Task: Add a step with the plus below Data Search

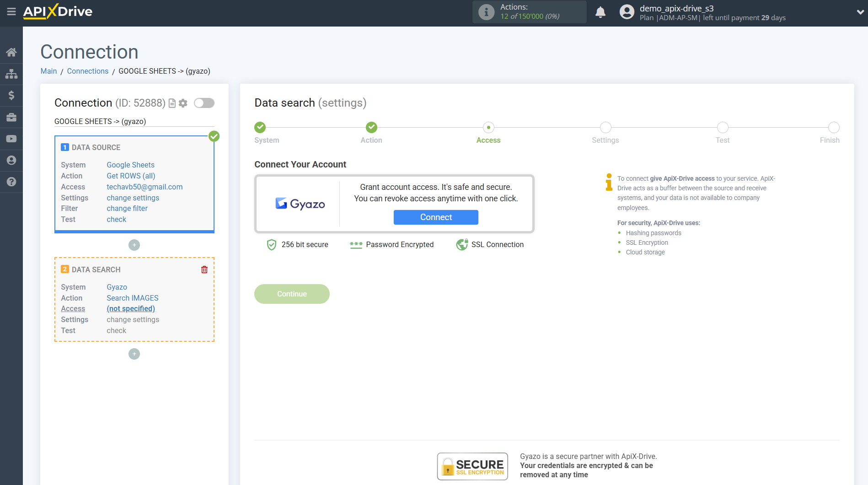Action: pyautogui.click(x=134, y=354)
